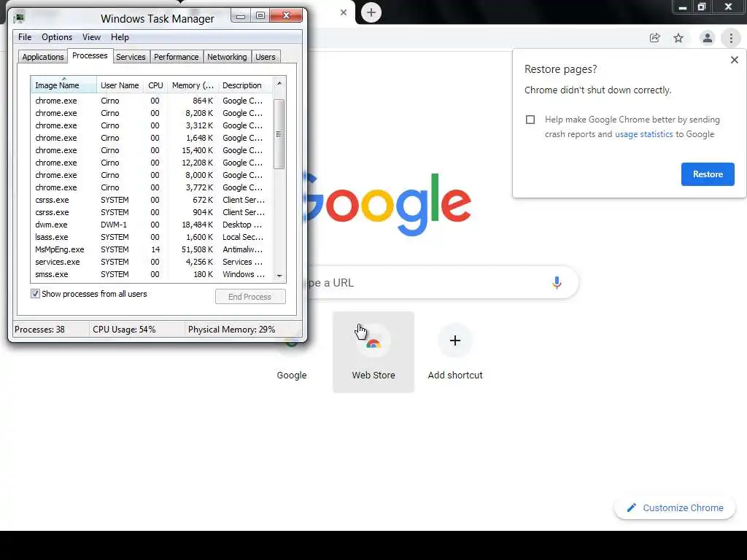Select chrome.exe row using 3,312 K
This screenshot has width=747, height=560.
click(151, 125)
